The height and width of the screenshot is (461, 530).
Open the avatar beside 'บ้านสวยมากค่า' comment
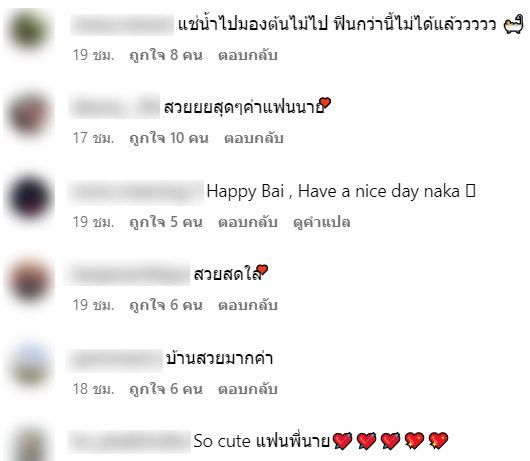click(29, 365)
